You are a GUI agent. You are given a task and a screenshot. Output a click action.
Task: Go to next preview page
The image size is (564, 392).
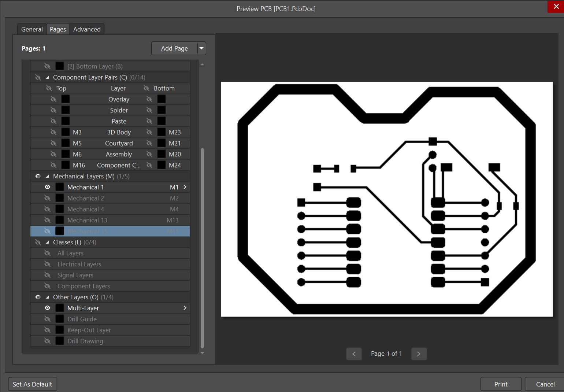coord(419,354)
